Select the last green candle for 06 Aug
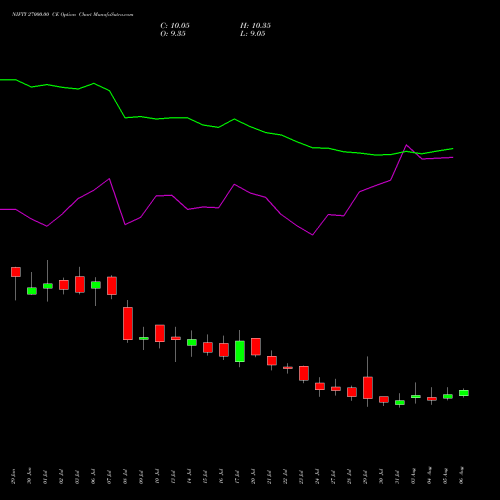Viewport: 500px width, 500px height. click(x=464, y=393)
